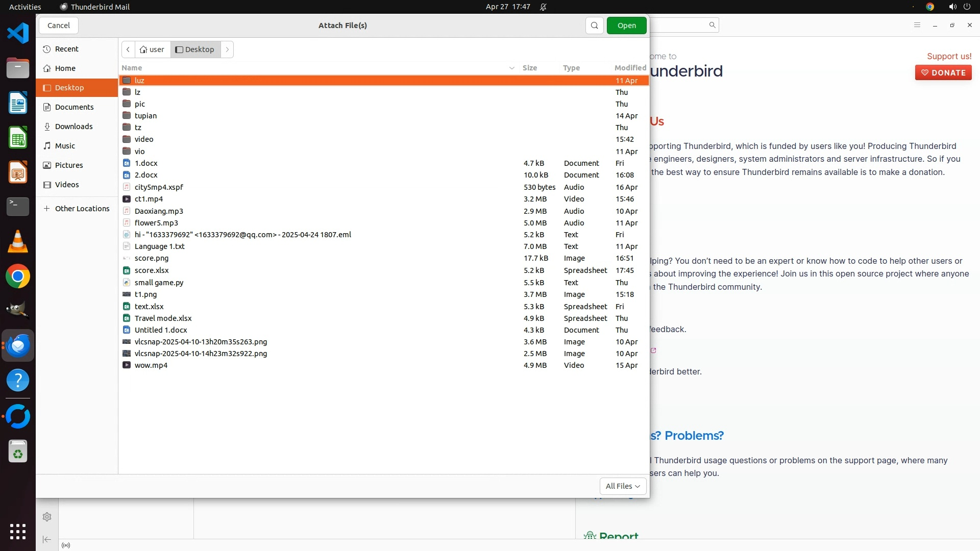Select the wow.mp4 video file
The image size is (980, 551).
coord(151,365)
